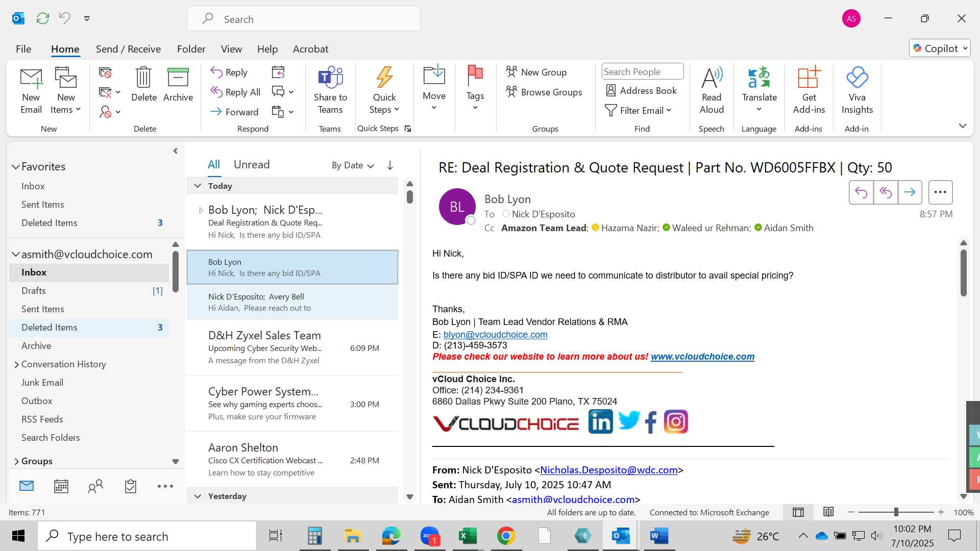Click Forward in the ribbon
The height and width of the screenshot is (551, 980).
point(234,112)
